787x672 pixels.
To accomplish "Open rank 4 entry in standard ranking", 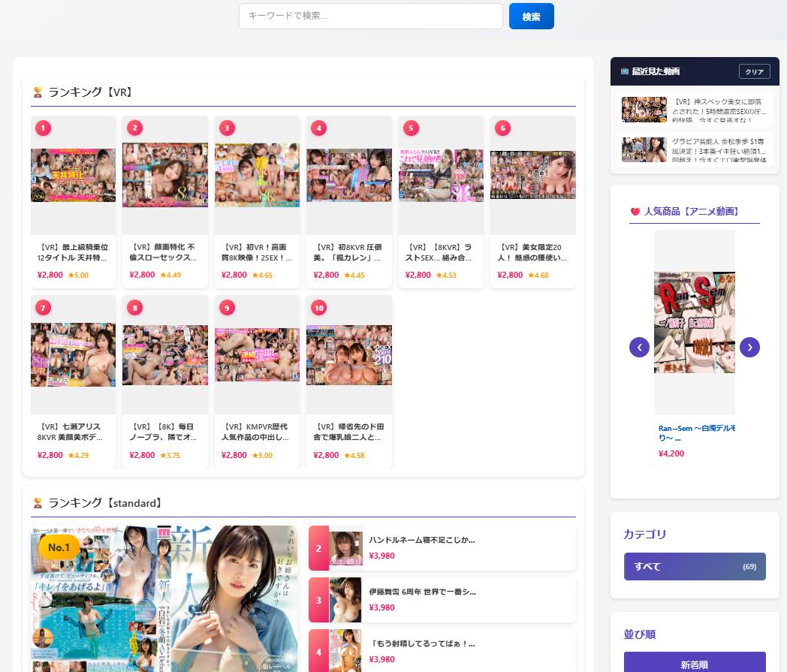I will coord(442,651).
